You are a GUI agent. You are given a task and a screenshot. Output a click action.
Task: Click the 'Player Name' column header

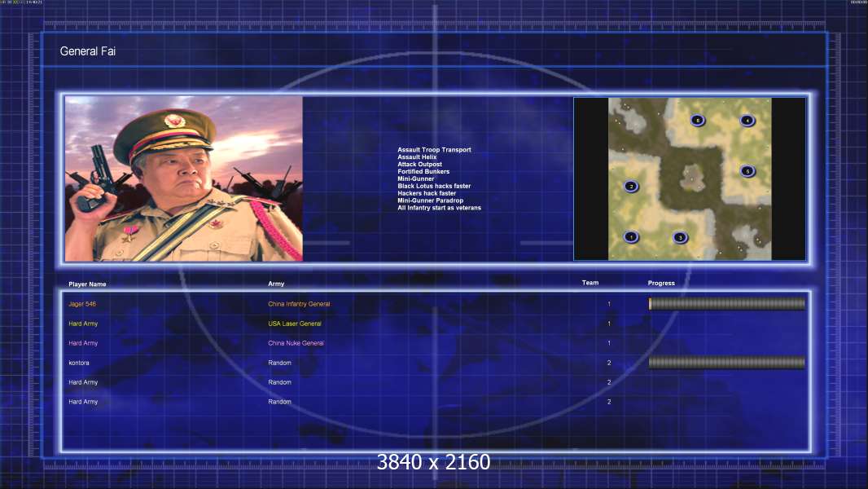[x=87, y=284]
